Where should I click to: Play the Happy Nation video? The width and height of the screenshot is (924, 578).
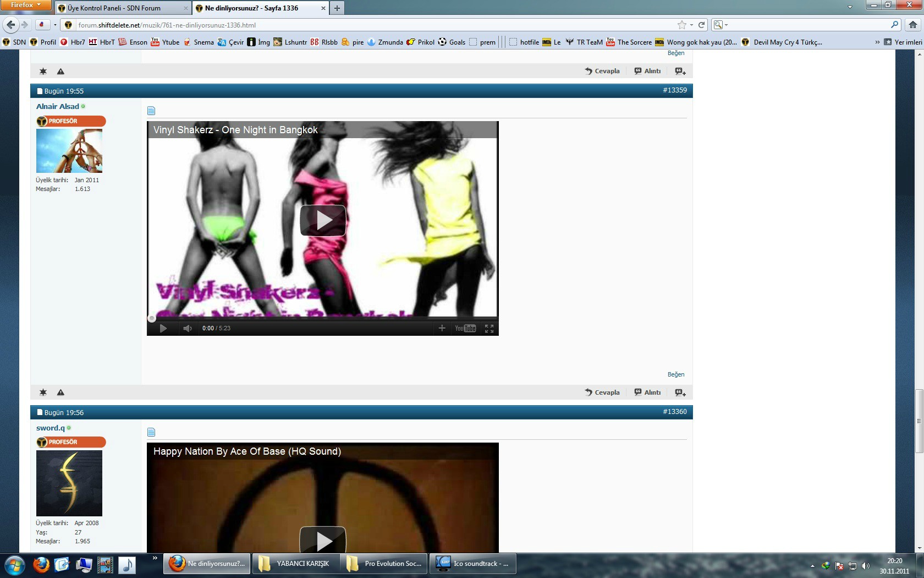323,540
